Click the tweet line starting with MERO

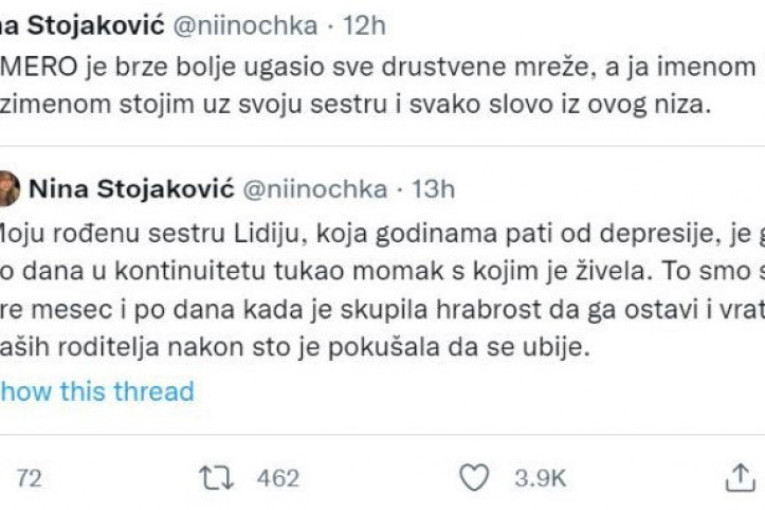tap(380, 67)
